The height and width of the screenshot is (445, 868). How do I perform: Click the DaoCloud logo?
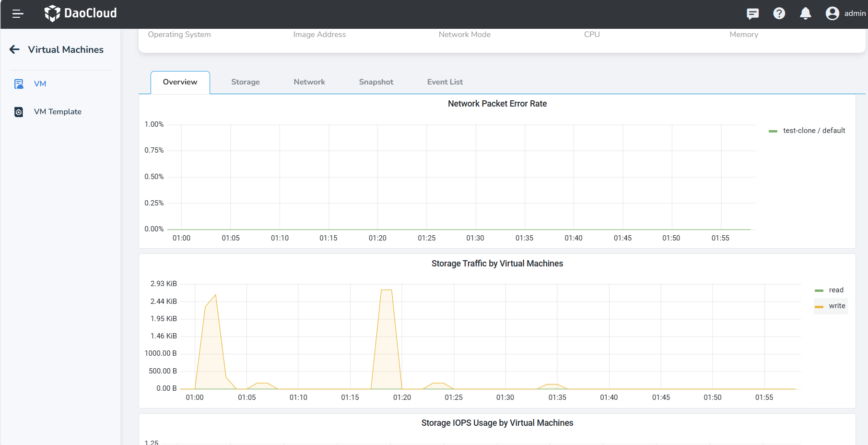[x=80, y=13]
